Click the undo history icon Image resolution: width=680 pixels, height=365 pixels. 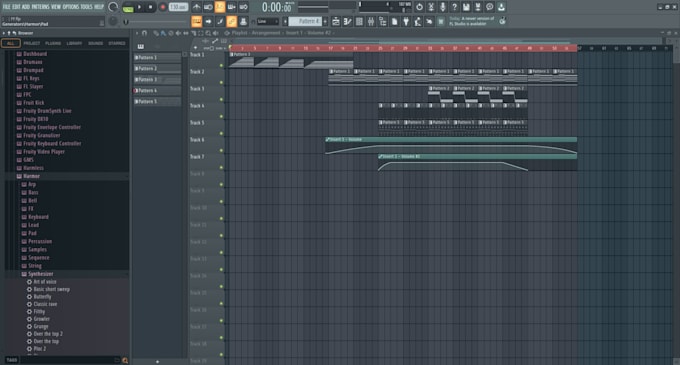pos(419,7)
